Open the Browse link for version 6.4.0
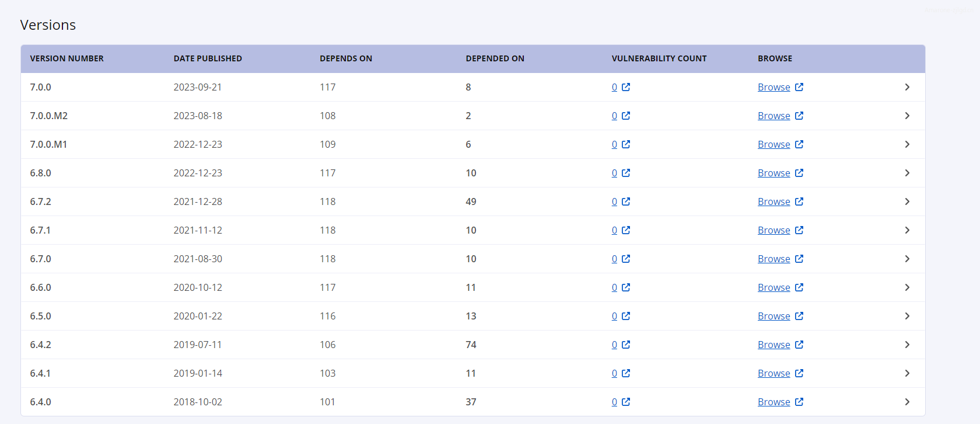980x424 pixels. [x=774, y=402]
